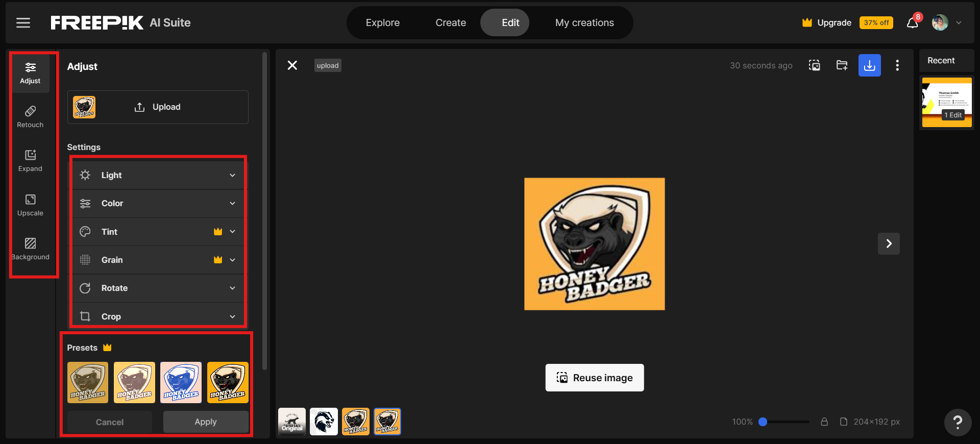This screenshot has height=444, width=980.
Task: Click the Upgrade crown icon
Action: tap(807, 22)
